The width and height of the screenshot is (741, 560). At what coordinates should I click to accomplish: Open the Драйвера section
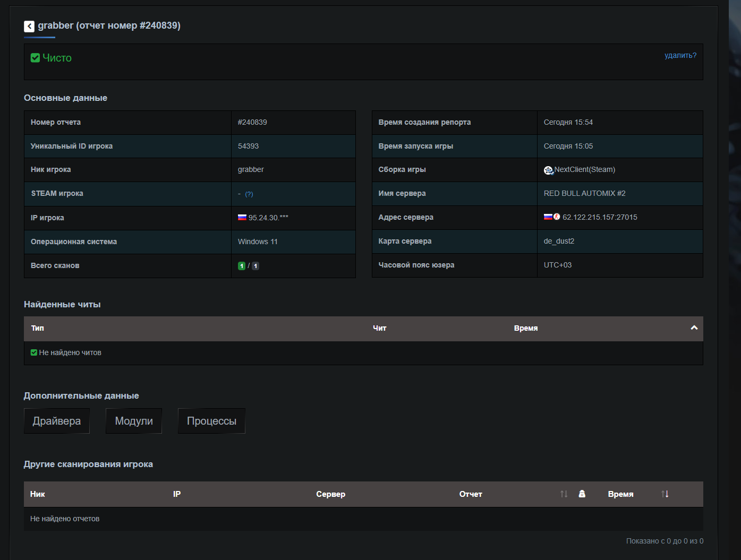[57, 421]
